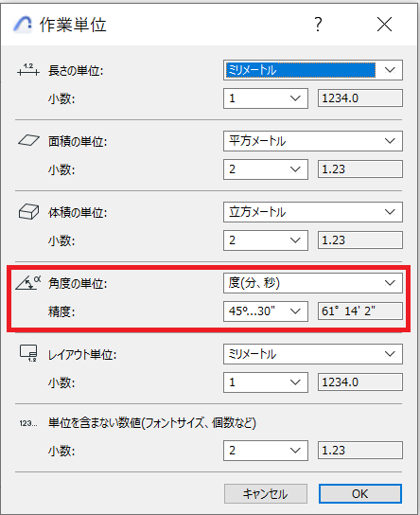Viewport: 420px width, 515px height.
Task: Open the 長さの単位 ミリメートル dropdown
Action: tap(313, 70)
